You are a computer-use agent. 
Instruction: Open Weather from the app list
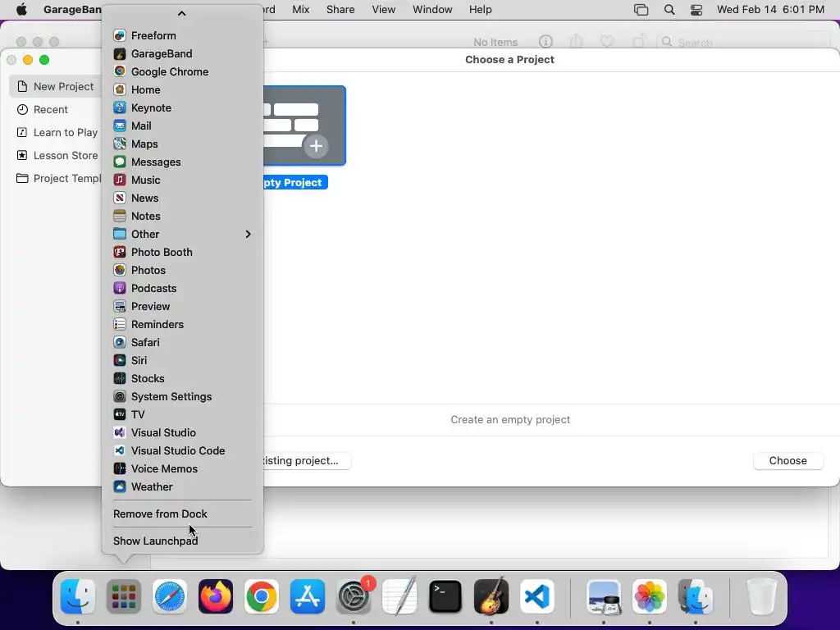(182, 486)
